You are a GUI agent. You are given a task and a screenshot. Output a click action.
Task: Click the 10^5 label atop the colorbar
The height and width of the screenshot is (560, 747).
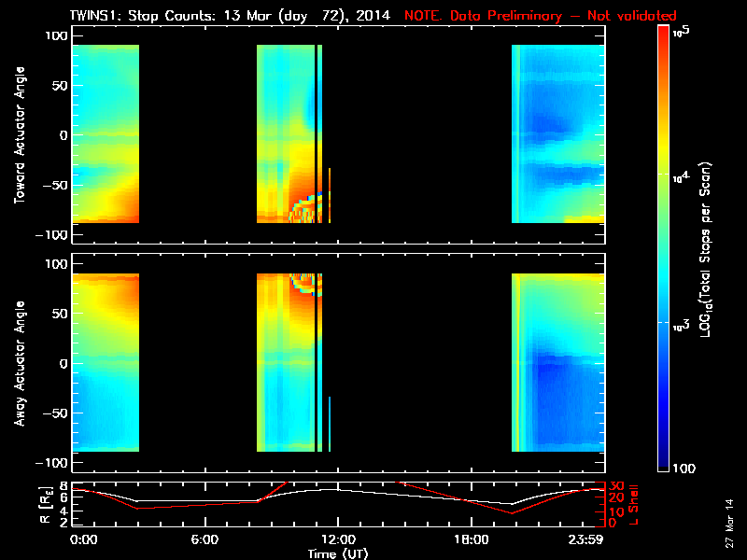tap(682, 32)
